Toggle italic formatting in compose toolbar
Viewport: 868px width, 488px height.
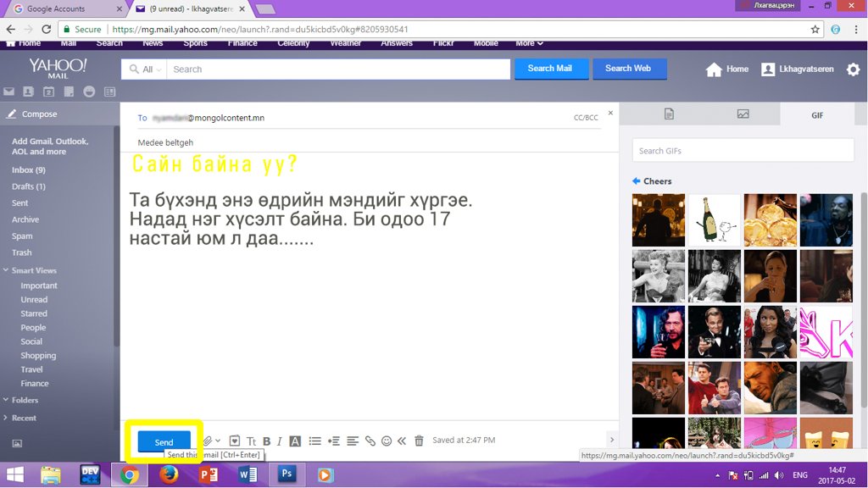click(x=279, y=441)
